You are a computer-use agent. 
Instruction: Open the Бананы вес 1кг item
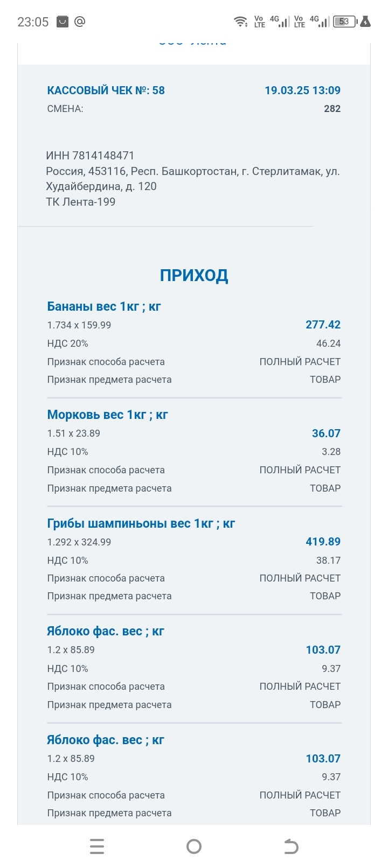click(104, 307)
